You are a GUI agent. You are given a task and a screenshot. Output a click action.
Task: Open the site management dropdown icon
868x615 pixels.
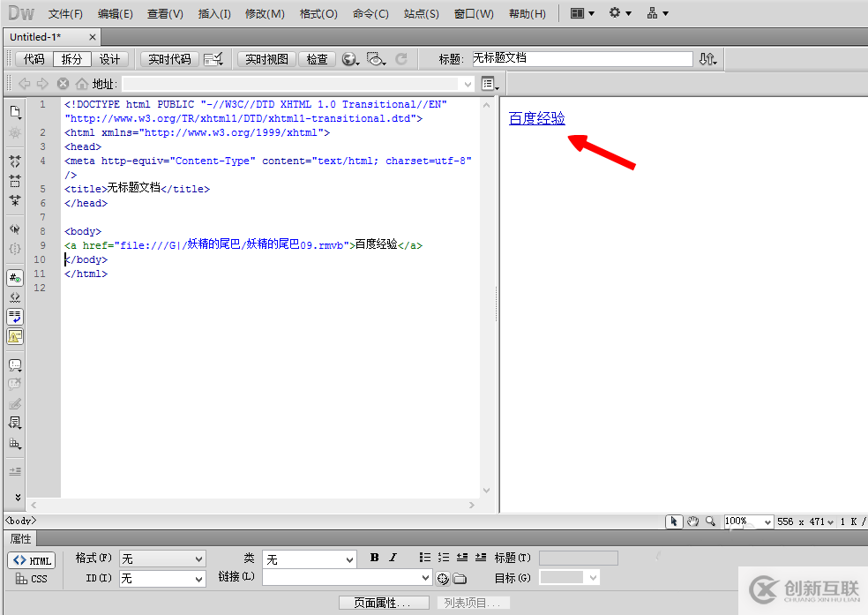point(658,13)
